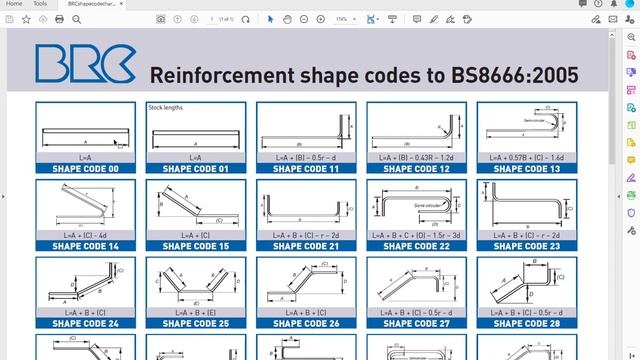
Task: Click the Save file icon
Action: pyautogui.click(x=9, y=19)
